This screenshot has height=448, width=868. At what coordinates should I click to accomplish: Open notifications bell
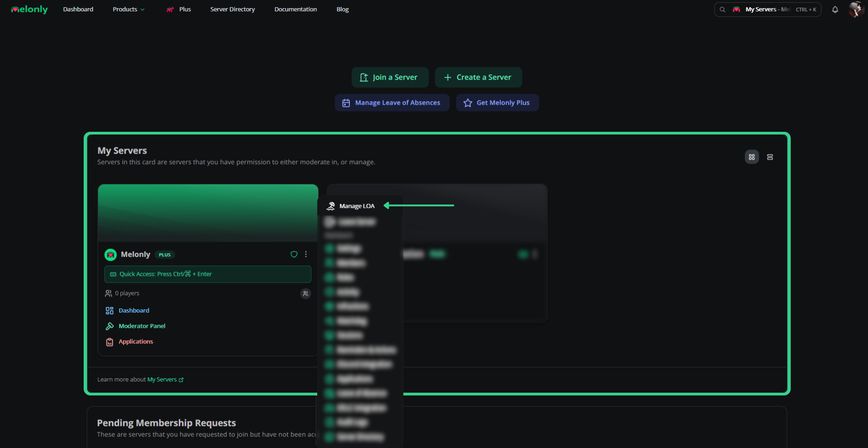coord(835,10)
